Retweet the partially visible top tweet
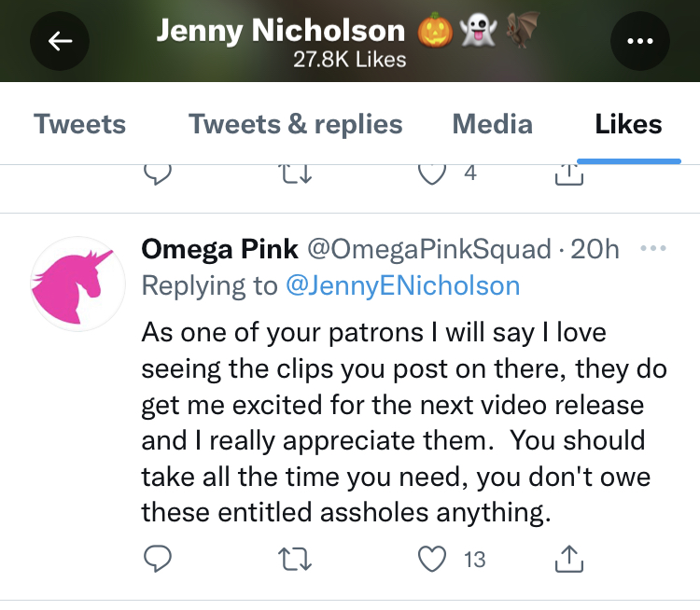Viewport: 700px width, 610px height. coord(293,173)
